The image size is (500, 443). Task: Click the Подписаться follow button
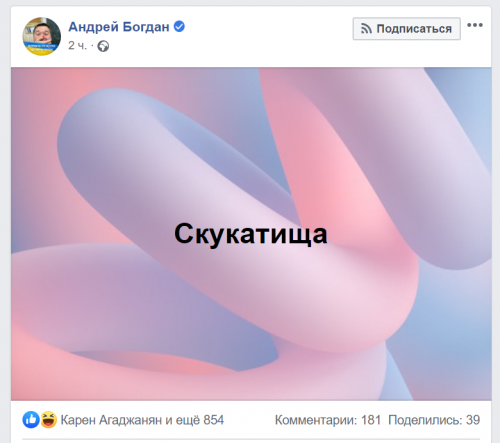pyautogui.click(x=407, y=29)
